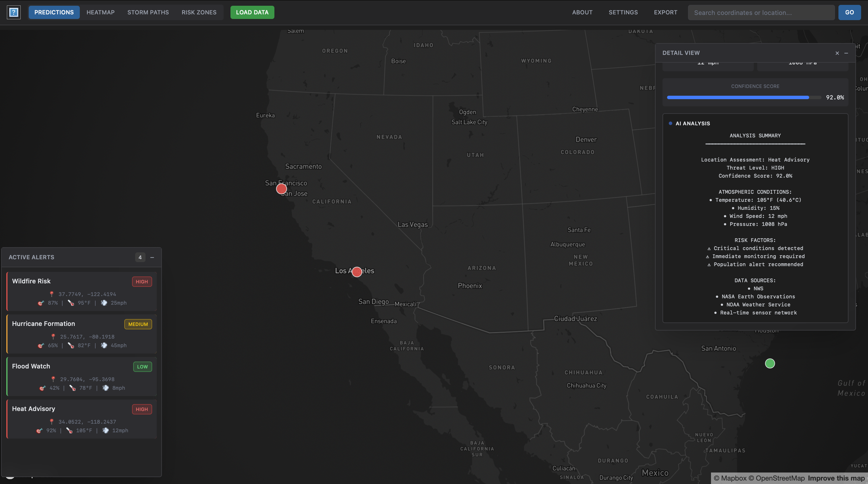The image size is (868, 484).
Task: Collapse the Active Alerts panel
Action: pos(152,257)
